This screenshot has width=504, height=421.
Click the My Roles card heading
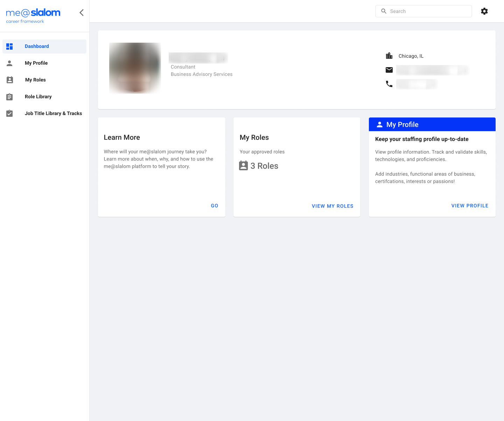click(x=254, y=137)
